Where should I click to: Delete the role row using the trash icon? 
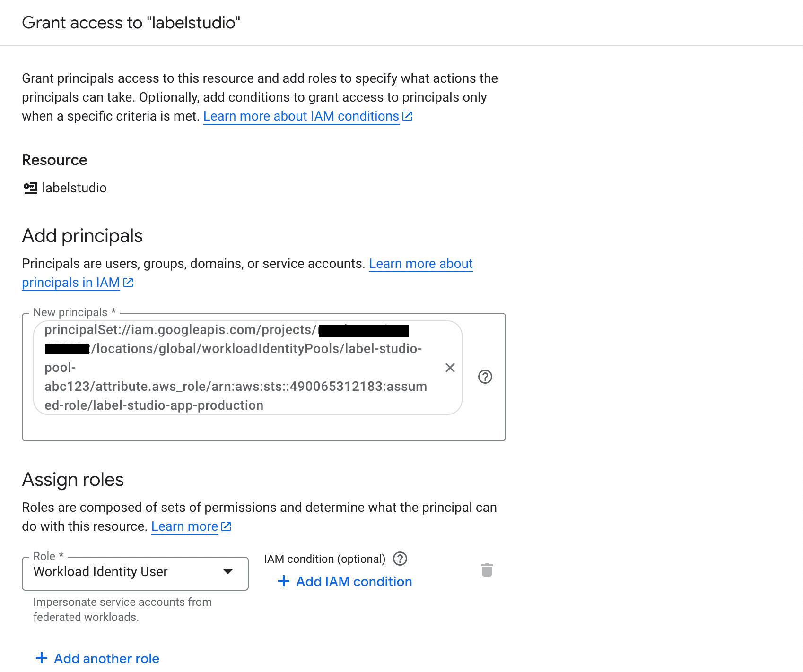click(488, 570)
